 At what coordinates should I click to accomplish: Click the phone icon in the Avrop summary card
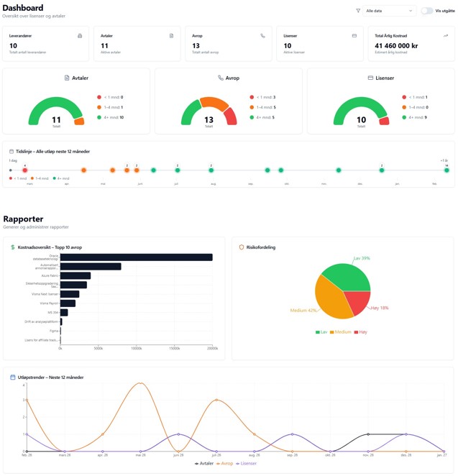click(262, 36)
